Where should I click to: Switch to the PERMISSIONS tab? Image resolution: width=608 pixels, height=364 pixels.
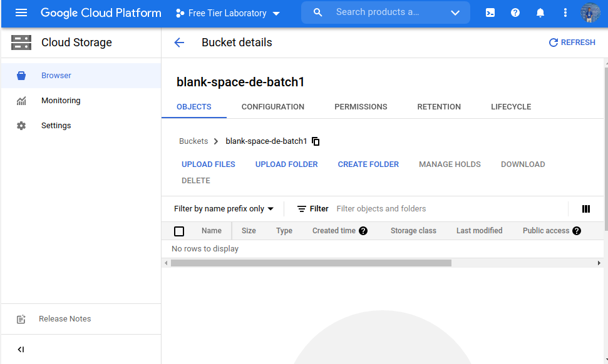[x=361, y=107]
